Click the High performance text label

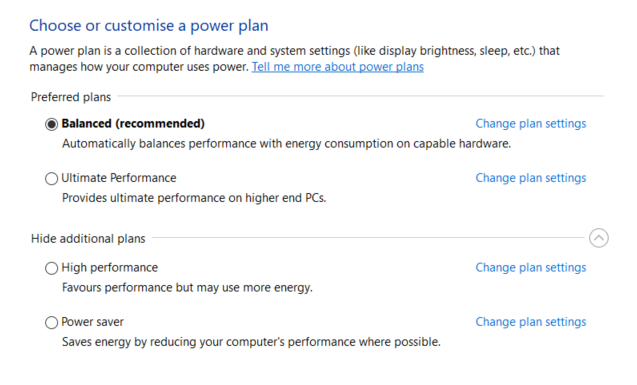(x=109, y=268)
